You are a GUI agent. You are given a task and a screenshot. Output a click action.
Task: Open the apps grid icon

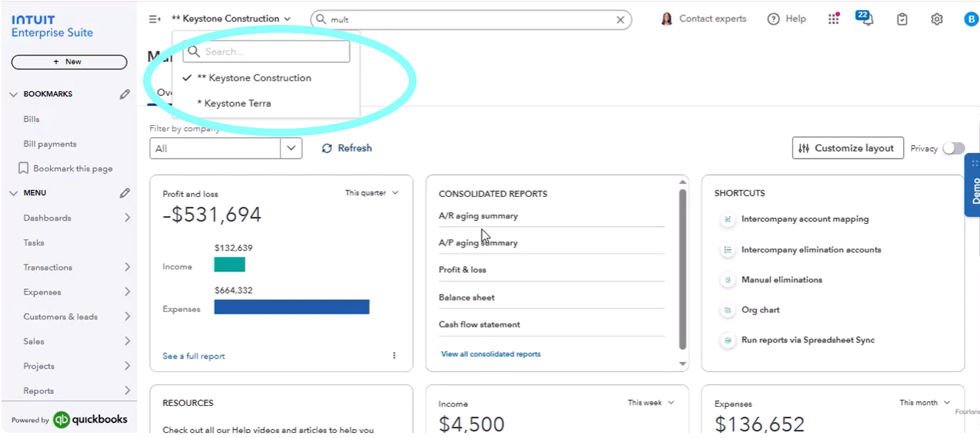coord(833,19)
